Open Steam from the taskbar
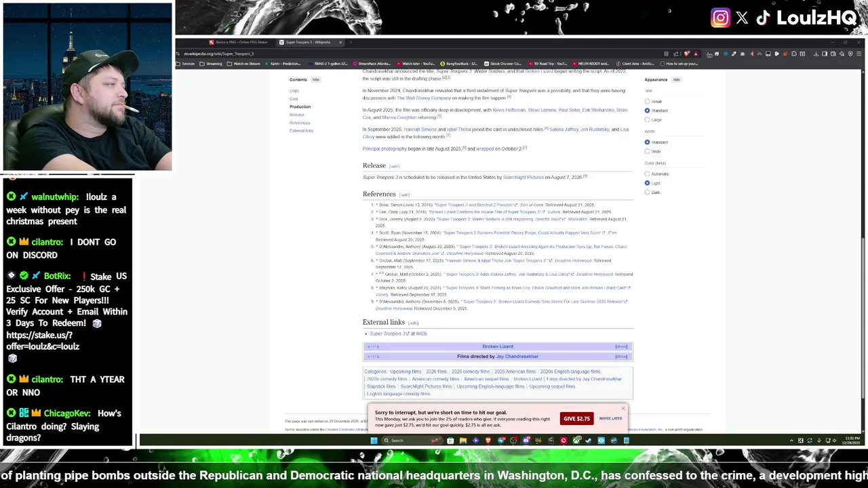The height and width of the screenshot is (488, 868). [x=588, y=441]
